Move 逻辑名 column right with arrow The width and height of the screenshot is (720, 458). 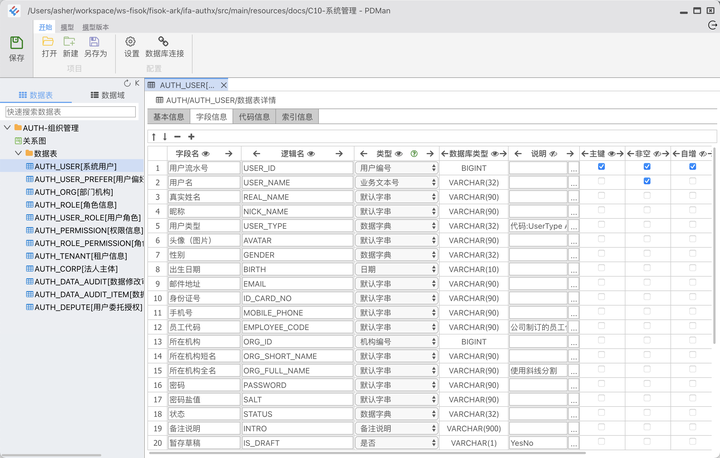pos(339,153)
